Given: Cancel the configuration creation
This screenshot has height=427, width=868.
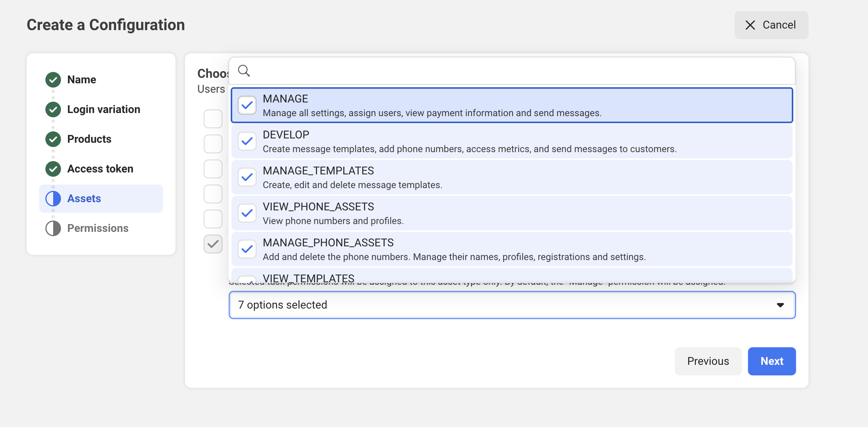Looking at the screenshot, I should 771,25.
